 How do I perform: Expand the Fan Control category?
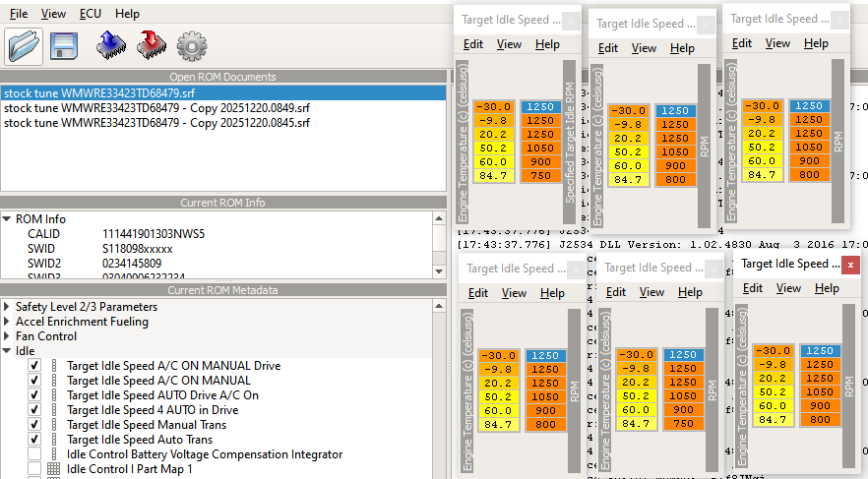(7, 336)
